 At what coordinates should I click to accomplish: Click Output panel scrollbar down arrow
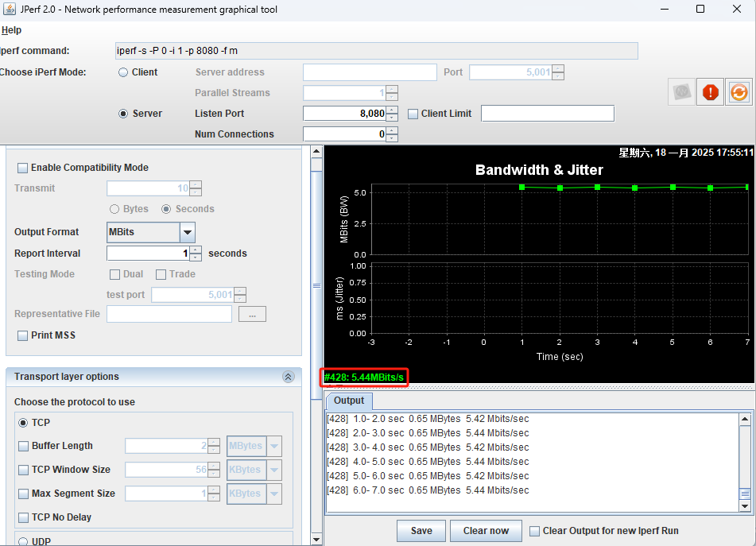tap(745, 505)
